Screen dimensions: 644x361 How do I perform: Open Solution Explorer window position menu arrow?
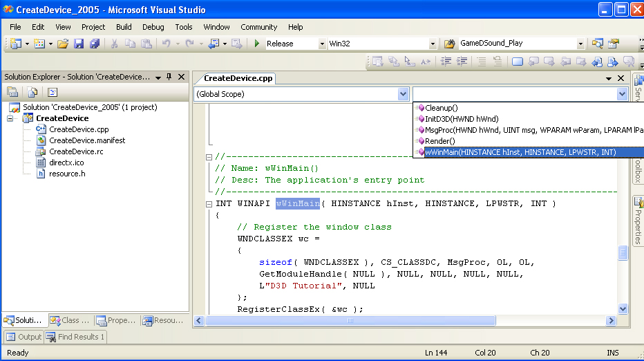pyautogui.click(x=158, y=77)
